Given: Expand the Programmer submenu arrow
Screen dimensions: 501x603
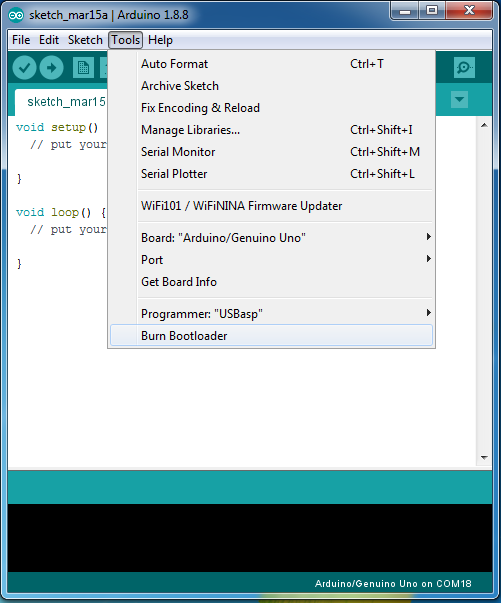Looking at the screenshot, I should (428, 312).
